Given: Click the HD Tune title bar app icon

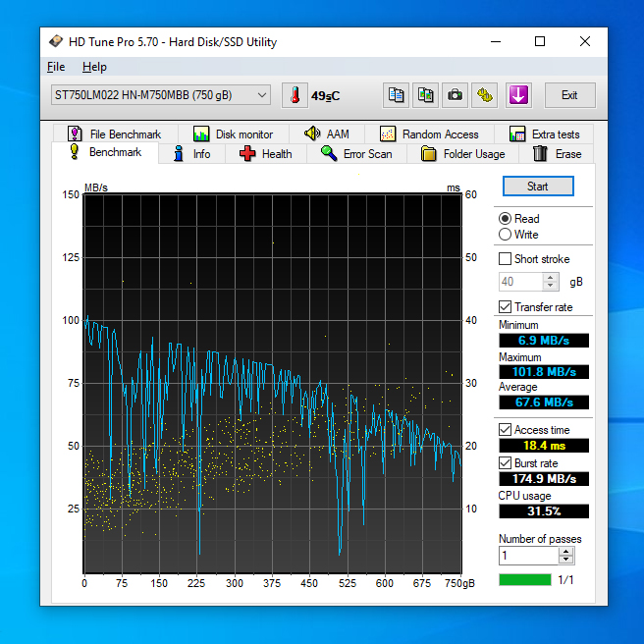Looking at the screenshot, I should 56,41.
